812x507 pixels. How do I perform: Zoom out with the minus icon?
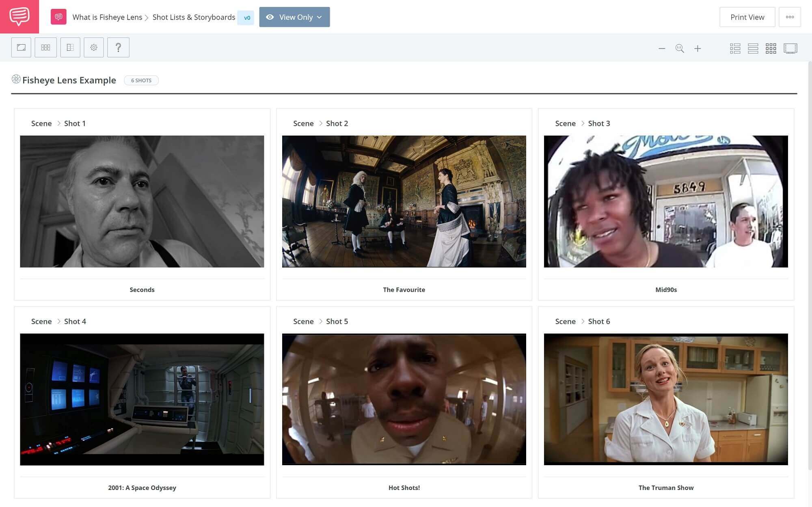coord(662,49)
